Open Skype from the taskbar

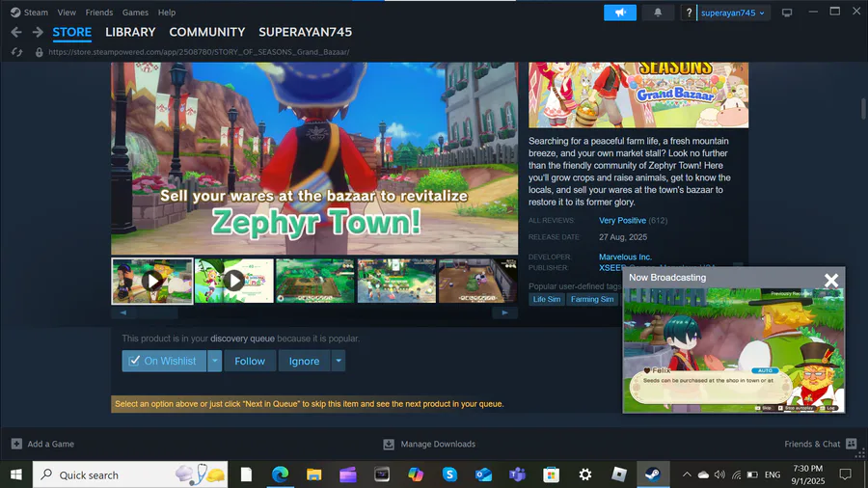449,474
